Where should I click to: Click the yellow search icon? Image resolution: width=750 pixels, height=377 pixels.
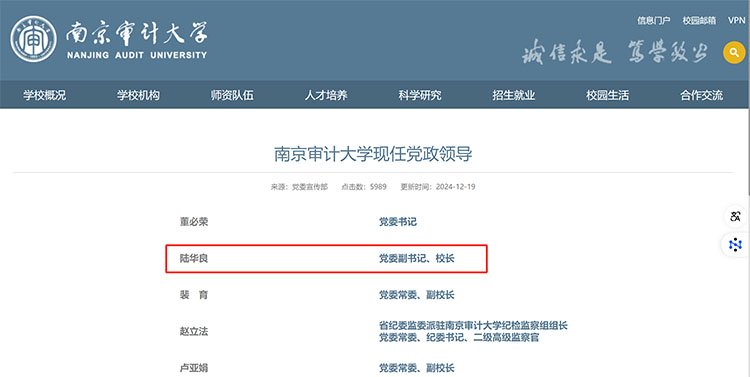point(734,53)
